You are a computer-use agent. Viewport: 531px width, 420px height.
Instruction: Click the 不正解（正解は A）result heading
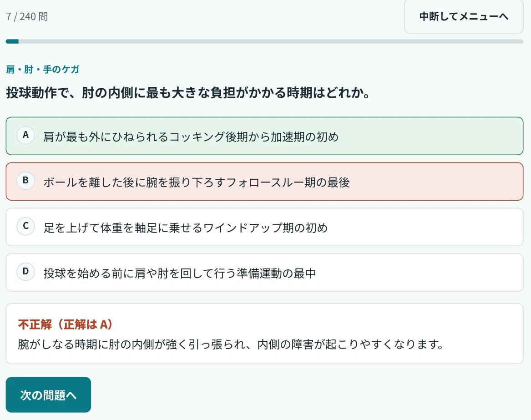click(x=66, y=324)
